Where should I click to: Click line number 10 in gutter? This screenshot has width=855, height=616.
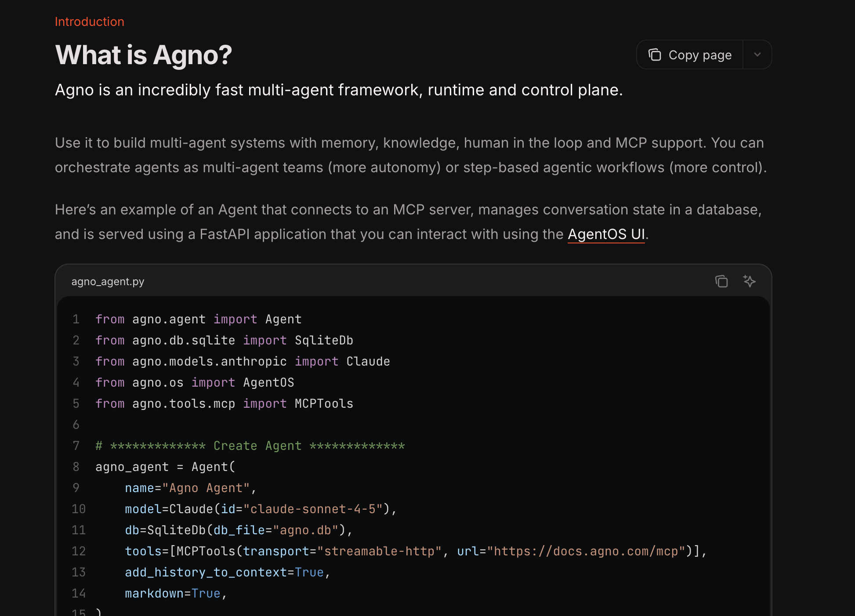click(79, 509)
